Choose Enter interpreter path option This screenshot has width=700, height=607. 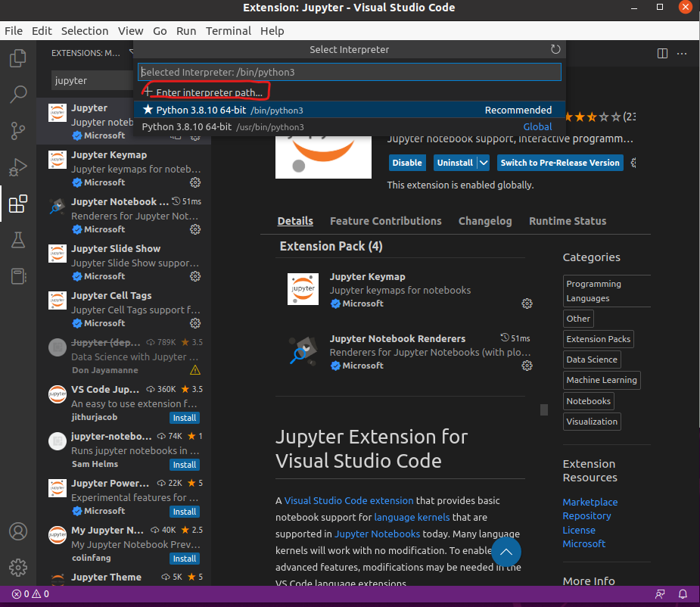click(349, 92)
